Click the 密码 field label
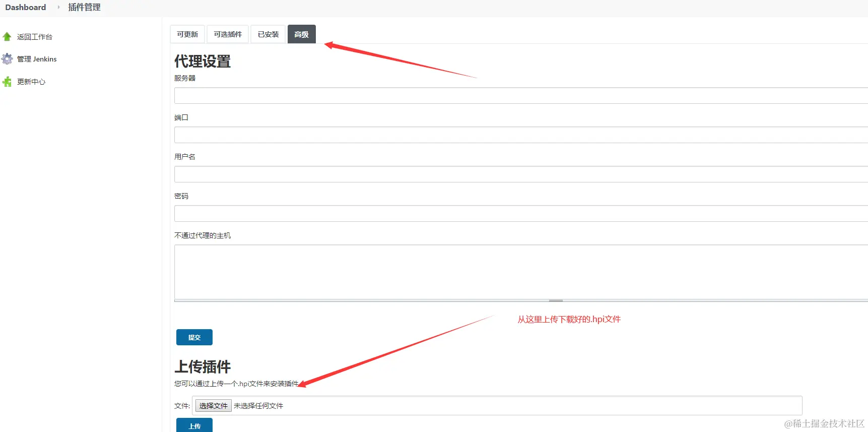 (x=181, y=196)
